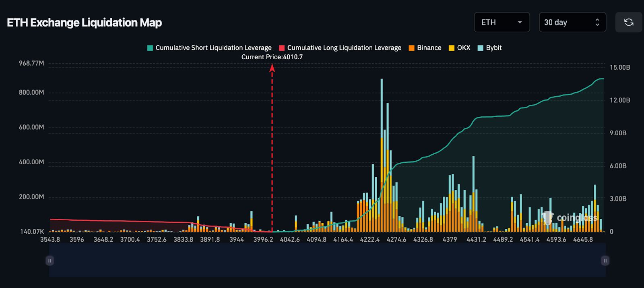Click the 4222.4 x-axis price label
The width and height of the screenshot is (644, 288).
click(369, 239)
